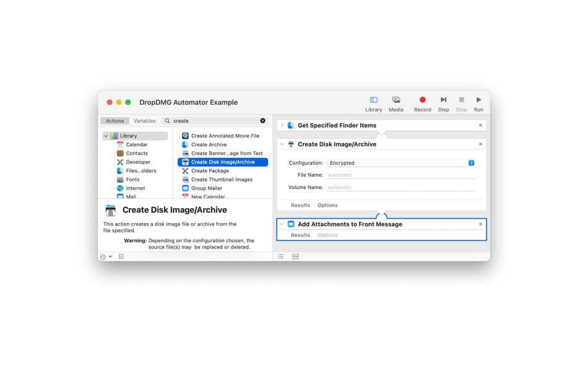Show Results of Create Disk Image/Archive

(x=300, y=206)
